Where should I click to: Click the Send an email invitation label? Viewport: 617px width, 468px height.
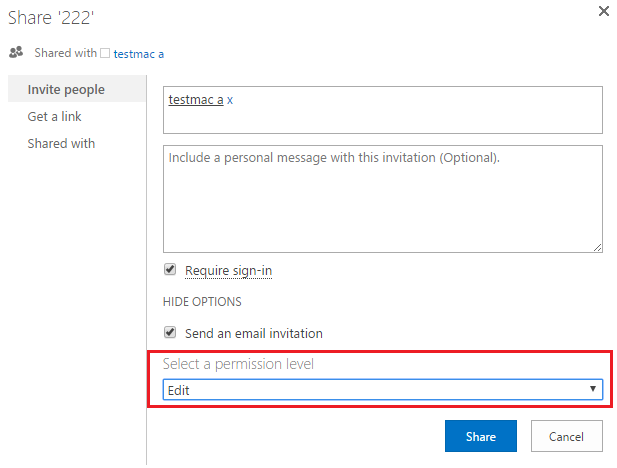click(254, 333)
